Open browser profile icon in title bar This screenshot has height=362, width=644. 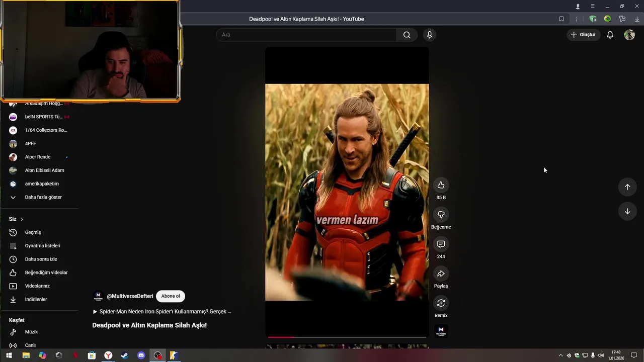(x=578, y=6)
